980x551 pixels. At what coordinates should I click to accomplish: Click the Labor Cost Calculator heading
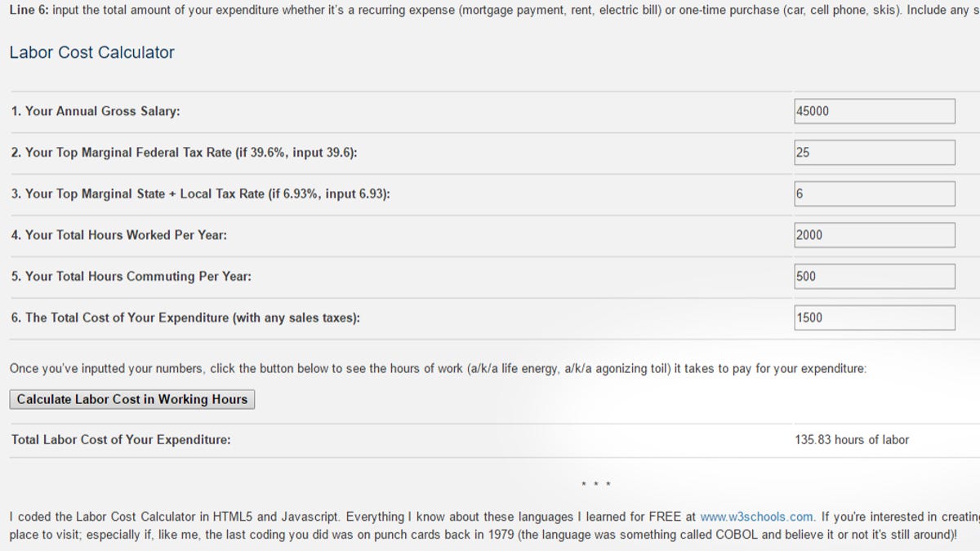[x=92, y=52]
